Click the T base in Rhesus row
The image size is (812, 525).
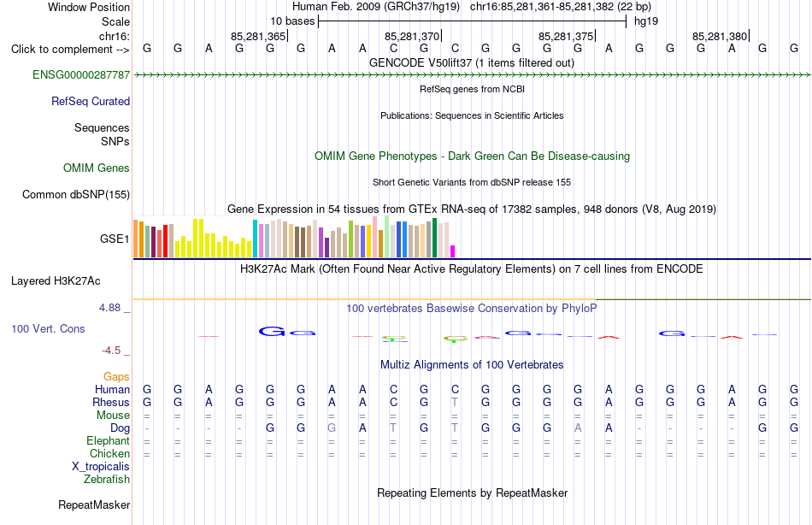point(455,402)
